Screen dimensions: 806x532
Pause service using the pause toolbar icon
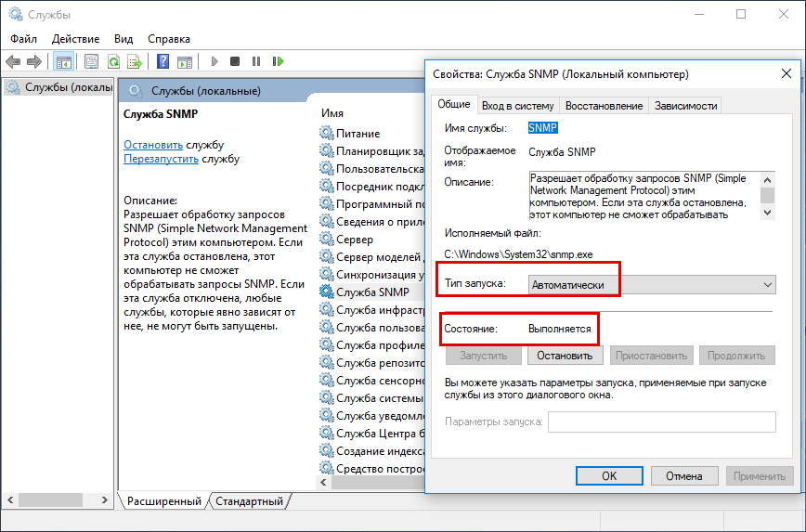tap(256, 61)
